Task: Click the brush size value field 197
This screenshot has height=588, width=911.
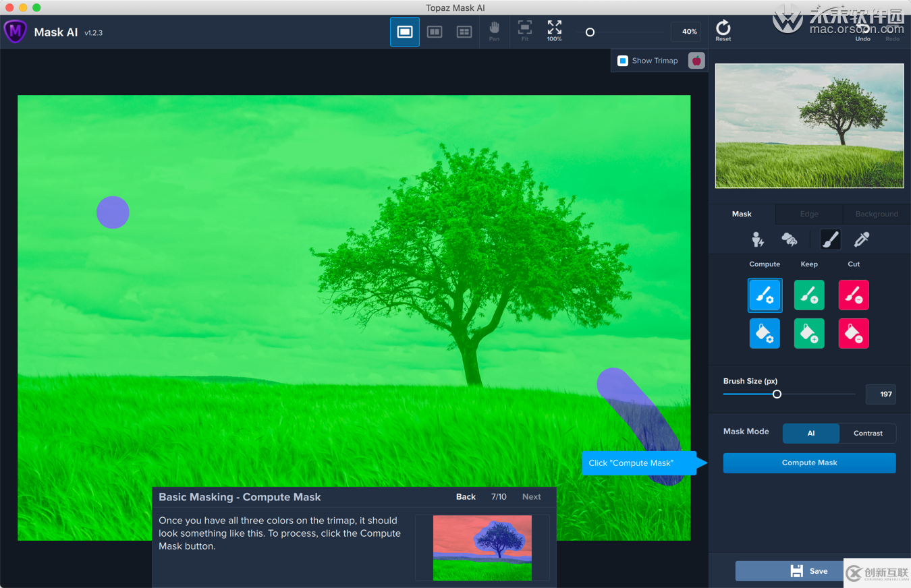Action: [881, 394]
